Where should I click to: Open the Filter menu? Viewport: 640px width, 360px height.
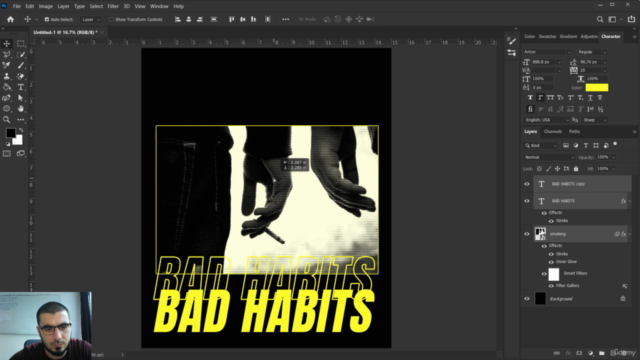click(x=113, y=6)
